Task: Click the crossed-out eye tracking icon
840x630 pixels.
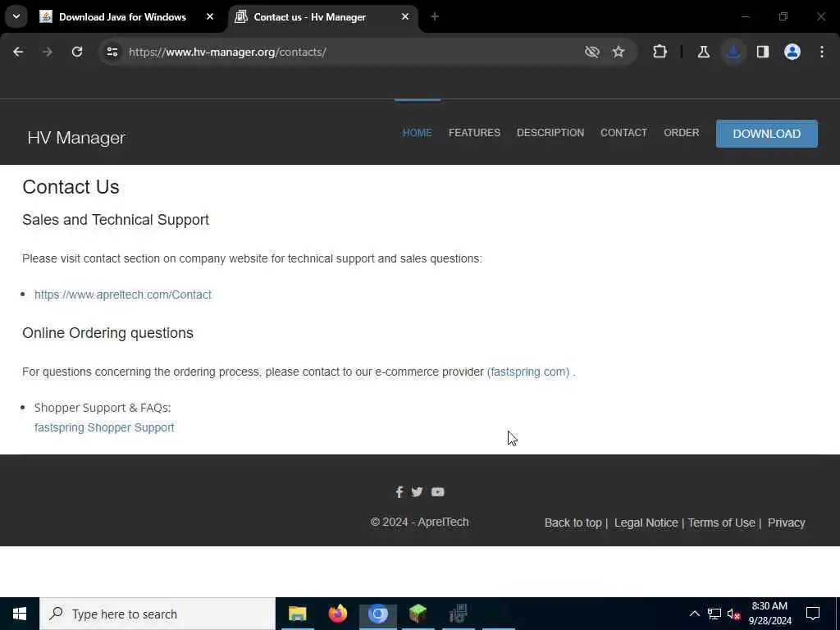Action: 592,52
